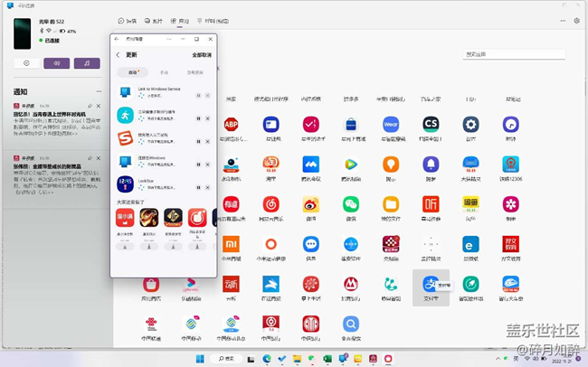Open the orange Xiaomi Mi app

click(x=232, y=245)
